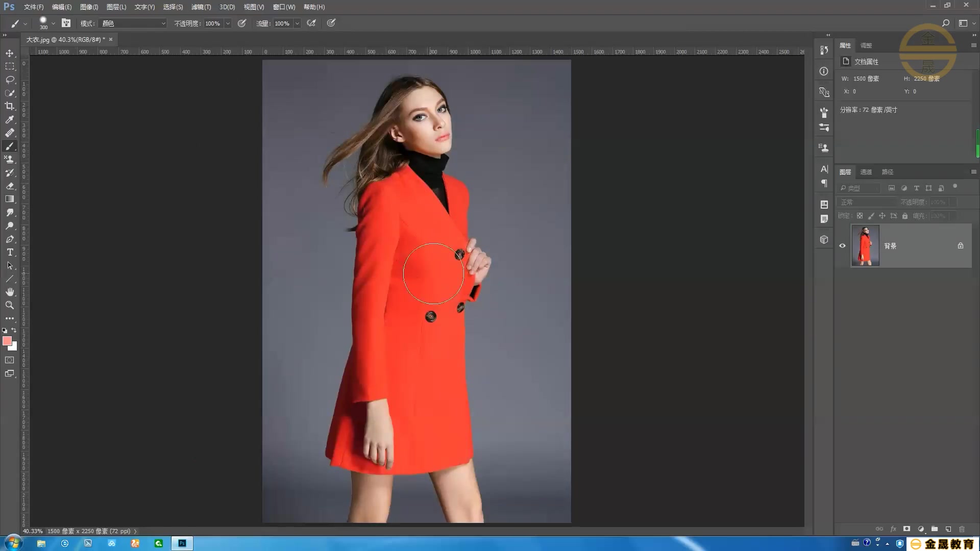Screen dimensions: 980x551
Task: Toggle type layer filter
Action: click(916, 188)
